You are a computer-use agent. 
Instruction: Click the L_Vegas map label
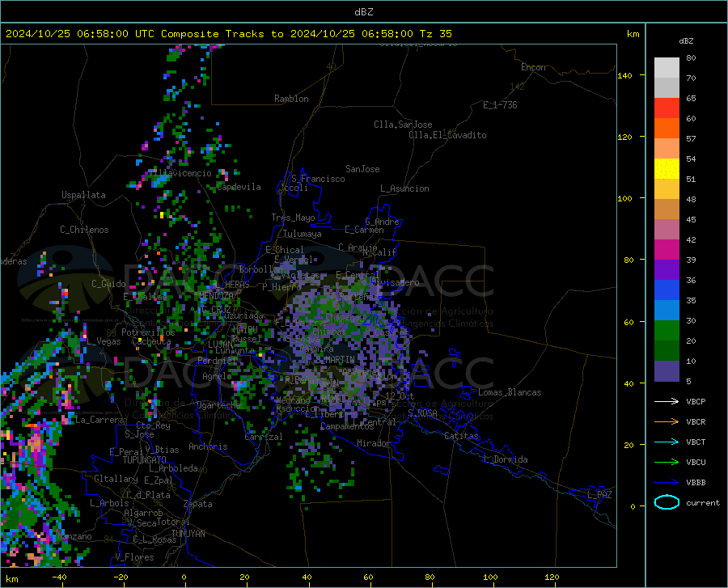coord(104,341)
